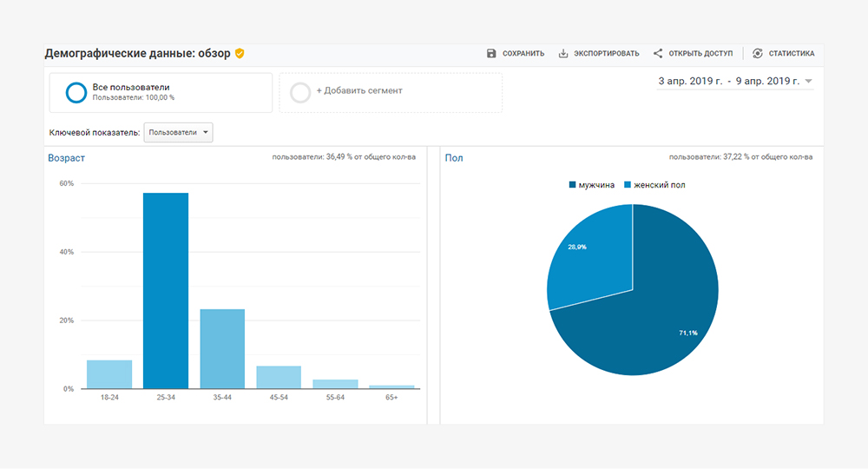Screen dimensions: 868x469
Task: Click the Save floppy disk icon
Action: click(491, 54)
